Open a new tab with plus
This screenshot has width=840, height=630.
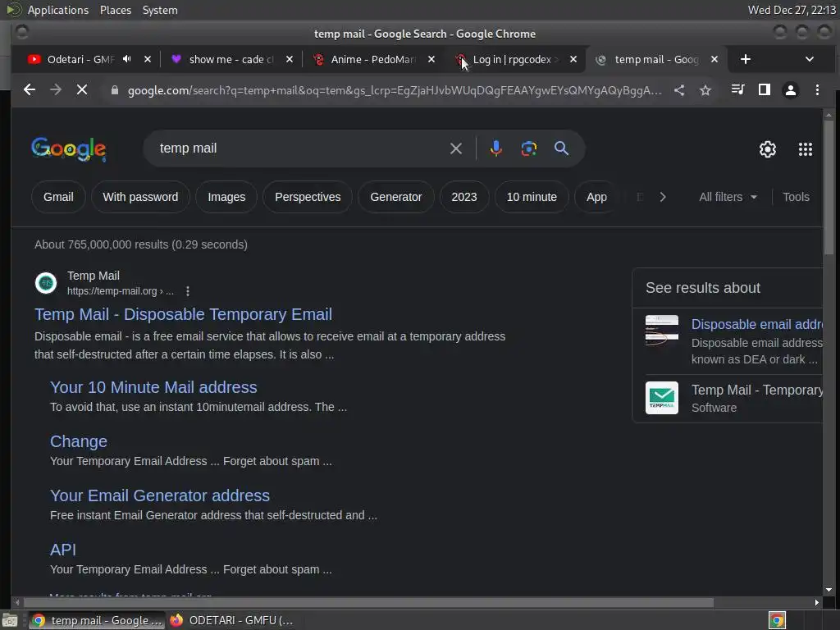745,59
